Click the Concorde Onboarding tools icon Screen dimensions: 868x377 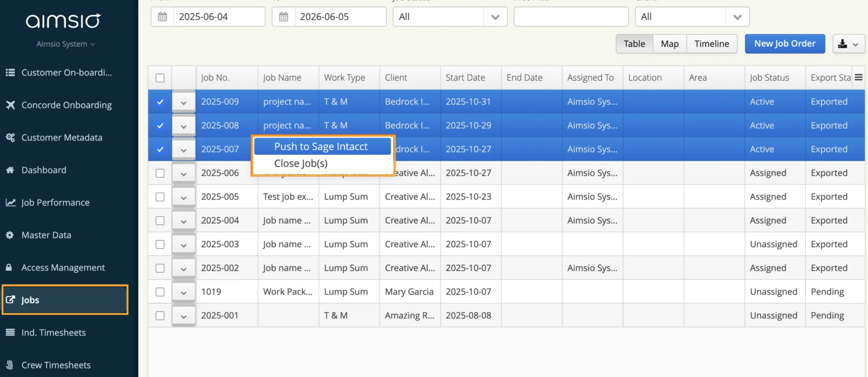pyautogui.click(x=10, y=105)
